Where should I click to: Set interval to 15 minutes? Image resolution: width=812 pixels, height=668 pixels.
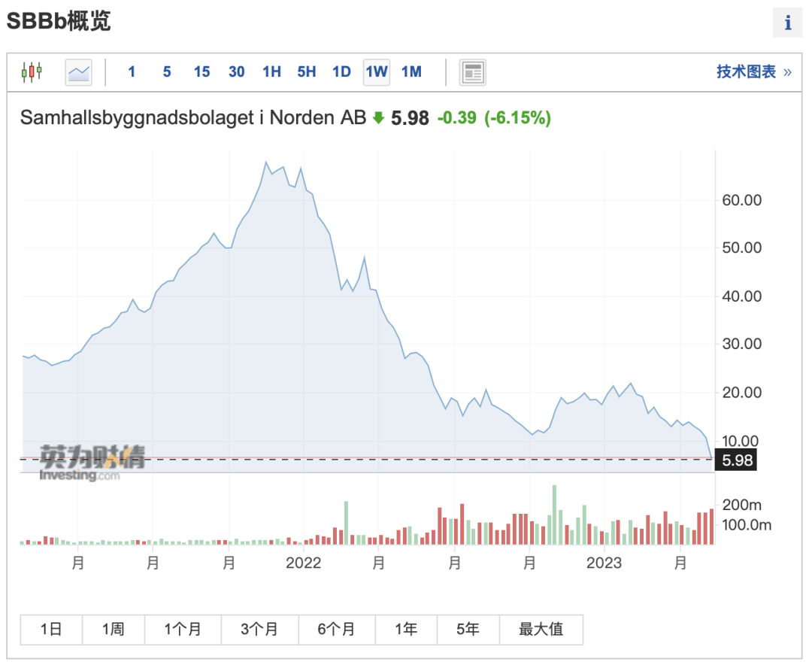pos(201,72)
